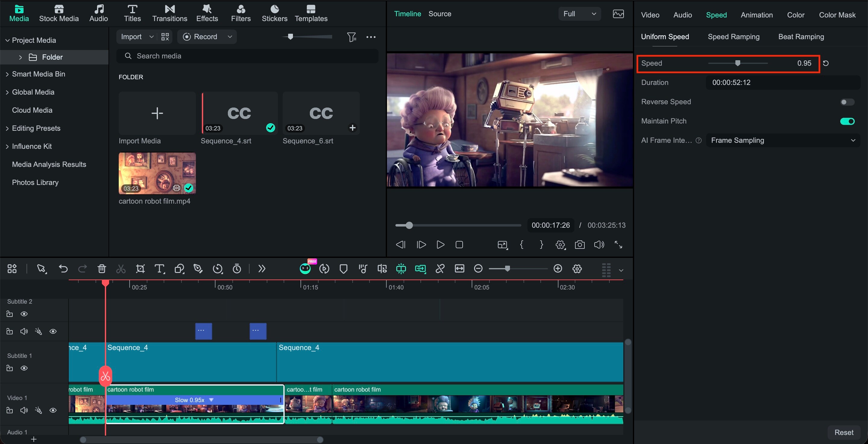Click the Reset button
Viewport: 868px width, 444px height.
coord(844,432)
